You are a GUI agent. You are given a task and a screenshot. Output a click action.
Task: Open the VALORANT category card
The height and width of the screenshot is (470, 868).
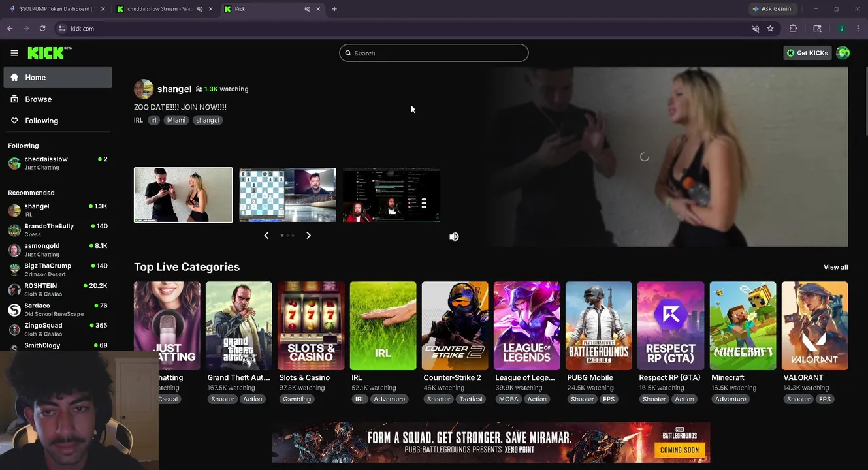point(814,326)
